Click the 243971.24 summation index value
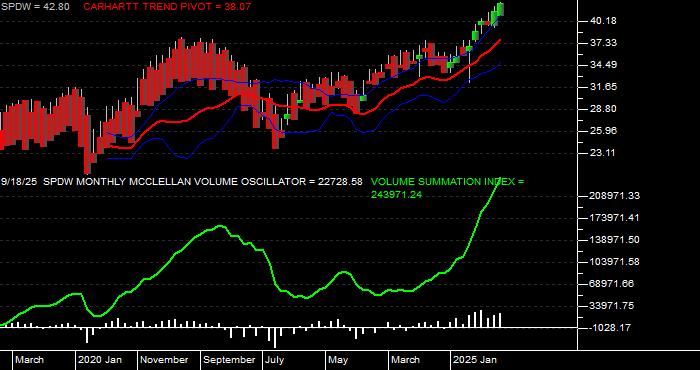This screenshot has width=700, height=370. pyautogui.click(x=397, y=195)
